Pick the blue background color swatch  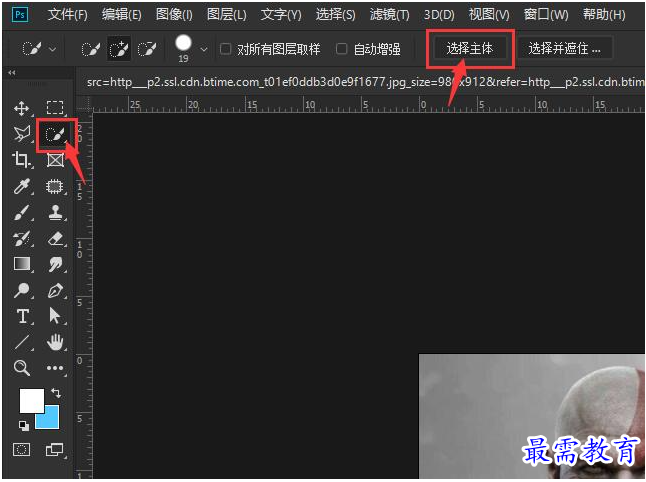click(x=51, y=419)
